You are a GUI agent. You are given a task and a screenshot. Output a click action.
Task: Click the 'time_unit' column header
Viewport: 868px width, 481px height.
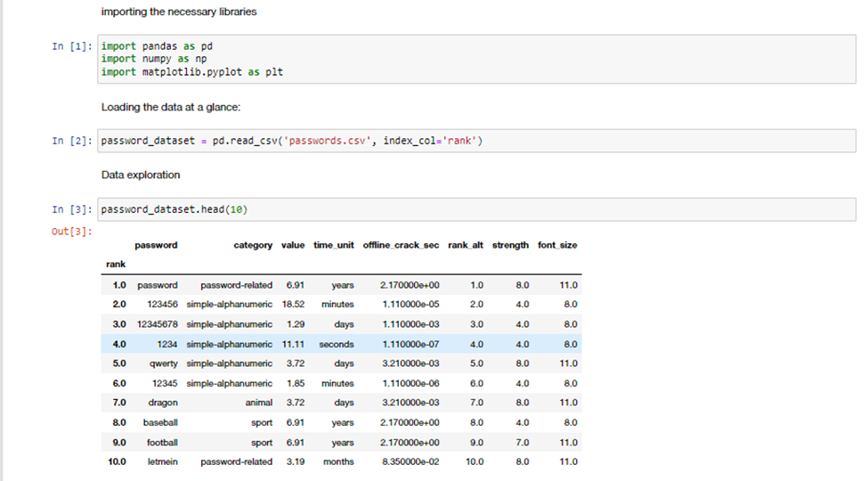(334, 245)
